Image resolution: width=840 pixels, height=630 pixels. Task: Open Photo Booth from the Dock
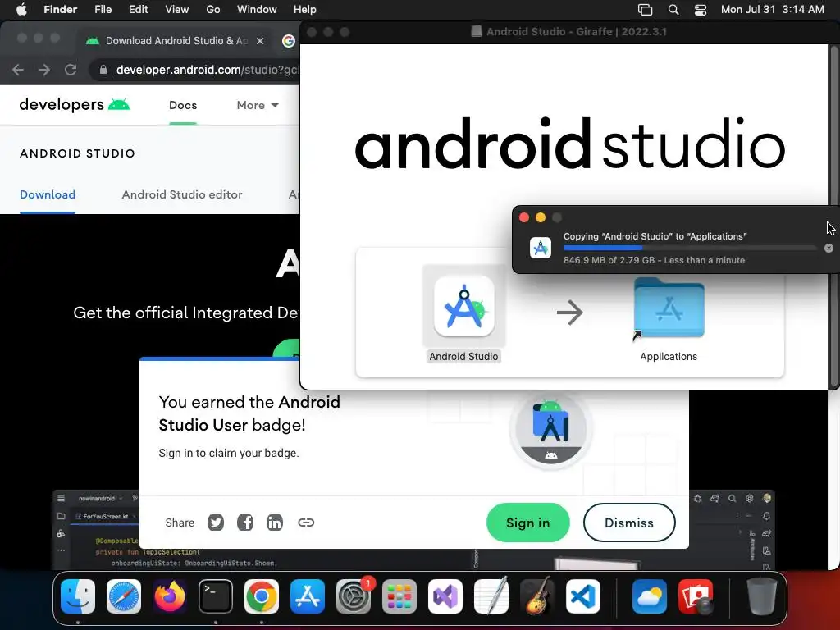click(696, 596)
